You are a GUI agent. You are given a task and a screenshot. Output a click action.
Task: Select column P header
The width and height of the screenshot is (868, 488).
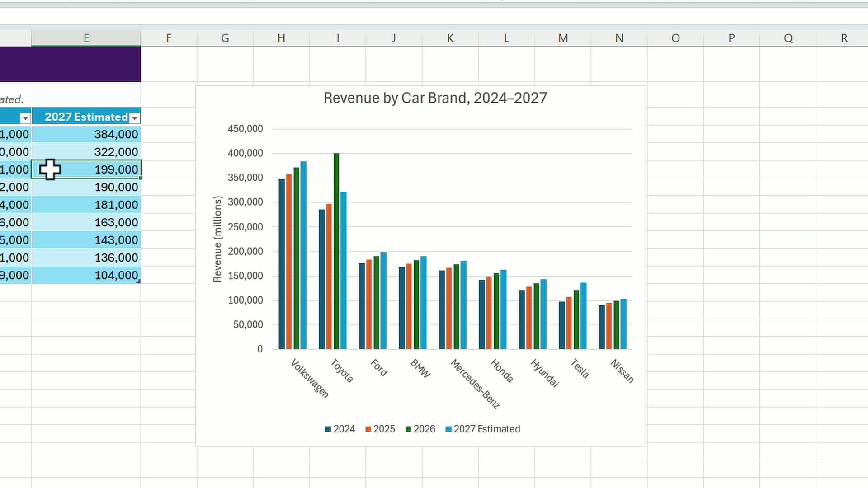(731, 38)
